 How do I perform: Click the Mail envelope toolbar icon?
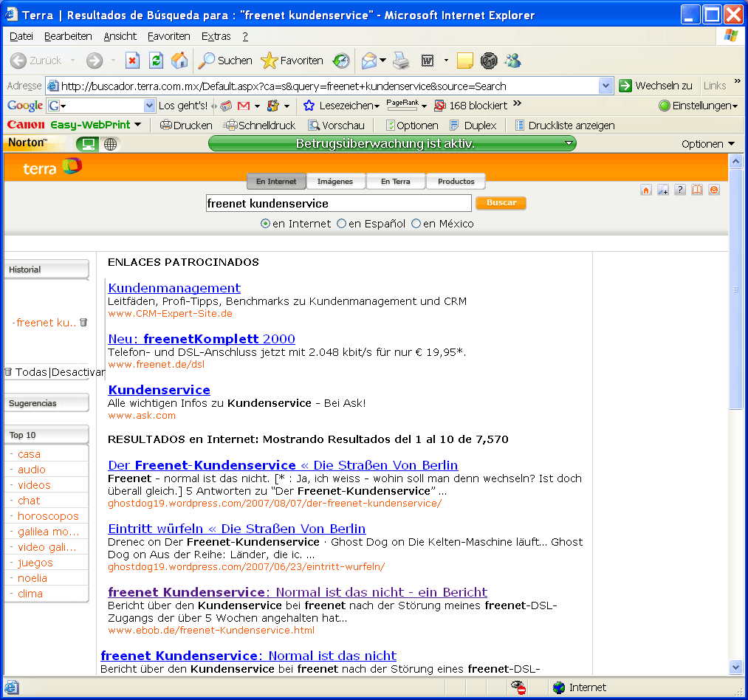pyautogui.click(x=369, y=61)
